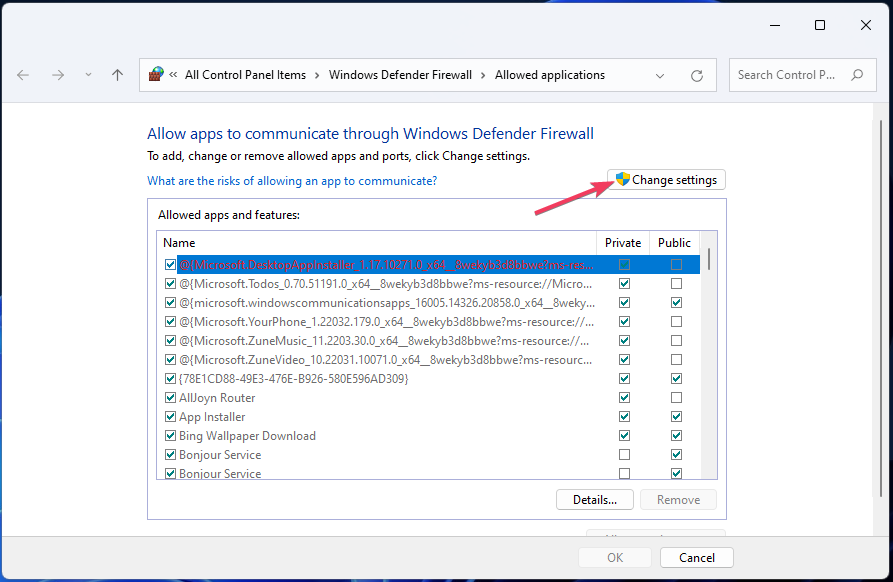Select the App Installer entry text
Viewport: 893px width, 582px height.
click(x=212, y=417)
